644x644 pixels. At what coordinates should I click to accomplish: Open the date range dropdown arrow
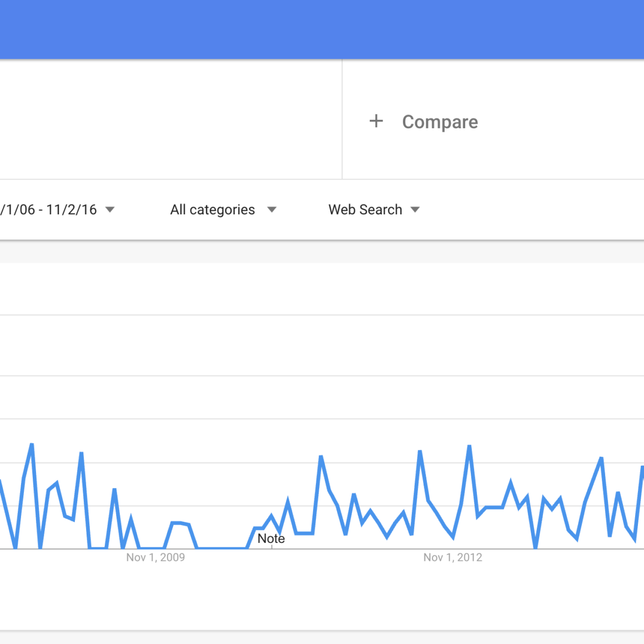(x=110, y=210)
